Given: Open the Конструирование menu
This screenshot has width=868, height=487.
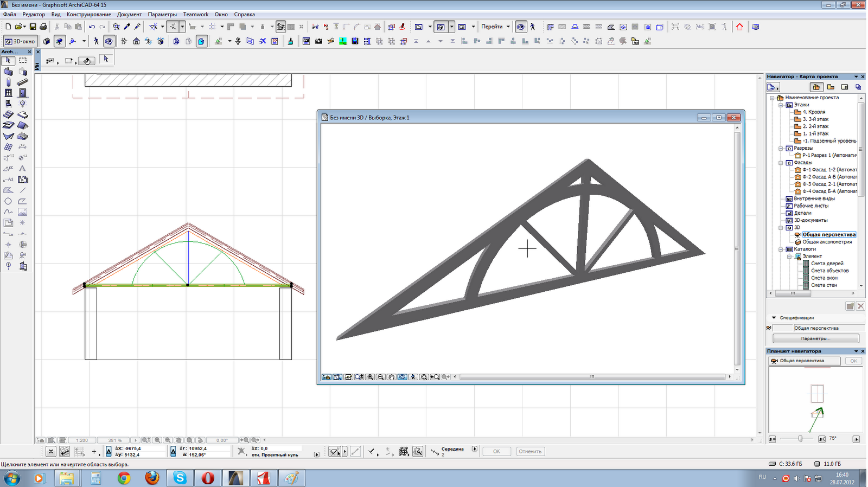Looking at the screenshot, I should [88, 15].
